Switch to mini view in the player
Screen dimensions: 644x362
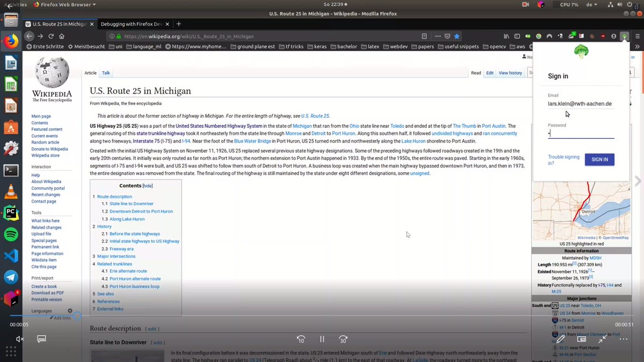pos(581,339)
